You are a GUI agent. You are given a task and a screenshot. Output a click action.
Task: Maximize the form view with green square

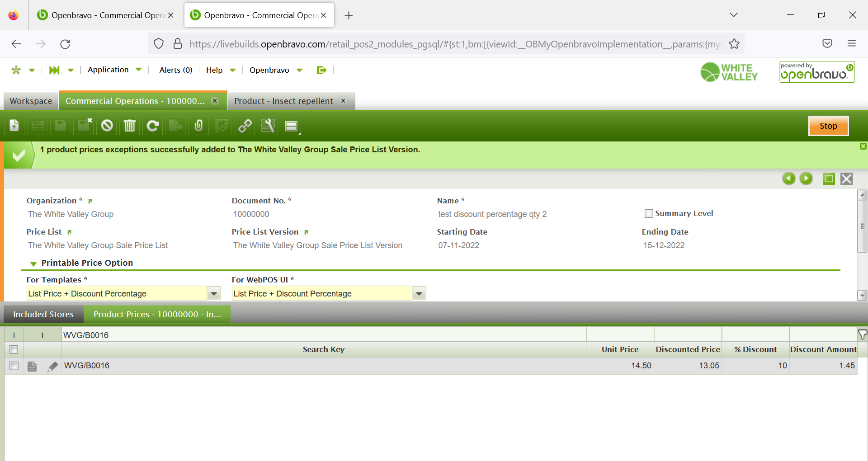[829, 179]
